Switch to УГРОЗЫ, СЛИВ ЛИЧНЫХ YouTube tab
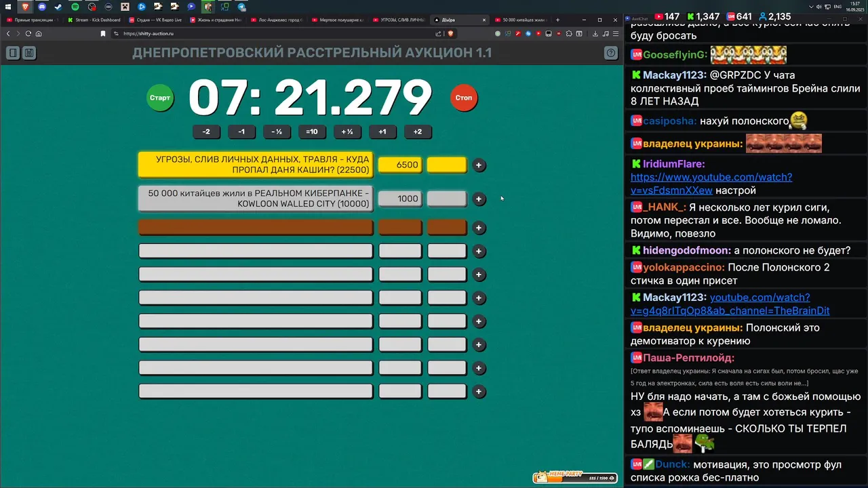The width and height of the screenshot is (868, 488). 399,20
